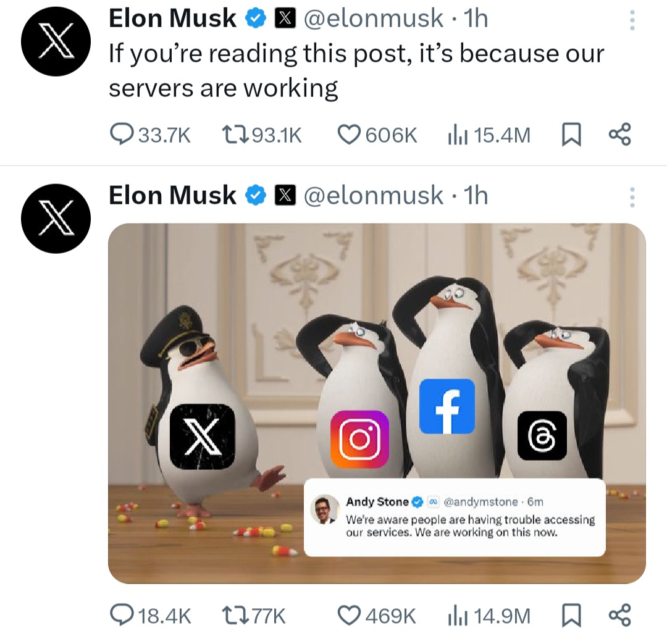This screenshot has height=644, width=667.
Task: Click the Elon Musk name on second post
Action: coord(172,196)
